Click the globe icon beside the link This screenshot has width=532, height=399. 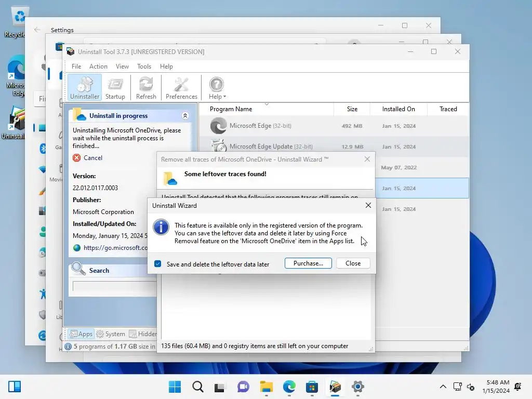coord(77,248)
